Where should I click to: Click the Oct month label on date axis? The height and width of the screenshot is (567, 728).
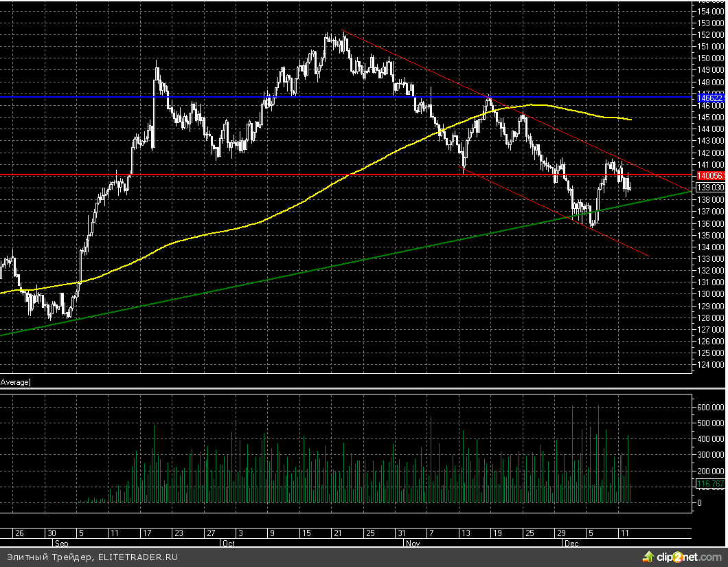tap(228, 542)
